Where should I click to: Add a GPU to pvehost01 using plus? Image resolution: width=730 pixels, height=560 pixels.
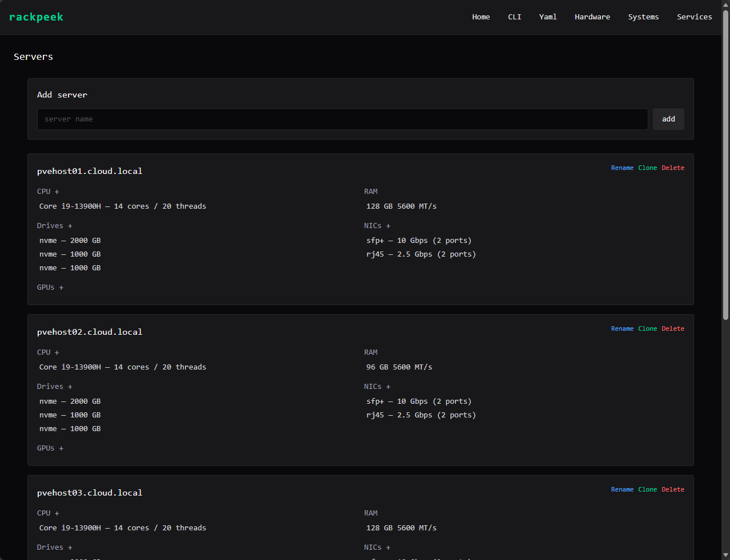coord(61,287)
